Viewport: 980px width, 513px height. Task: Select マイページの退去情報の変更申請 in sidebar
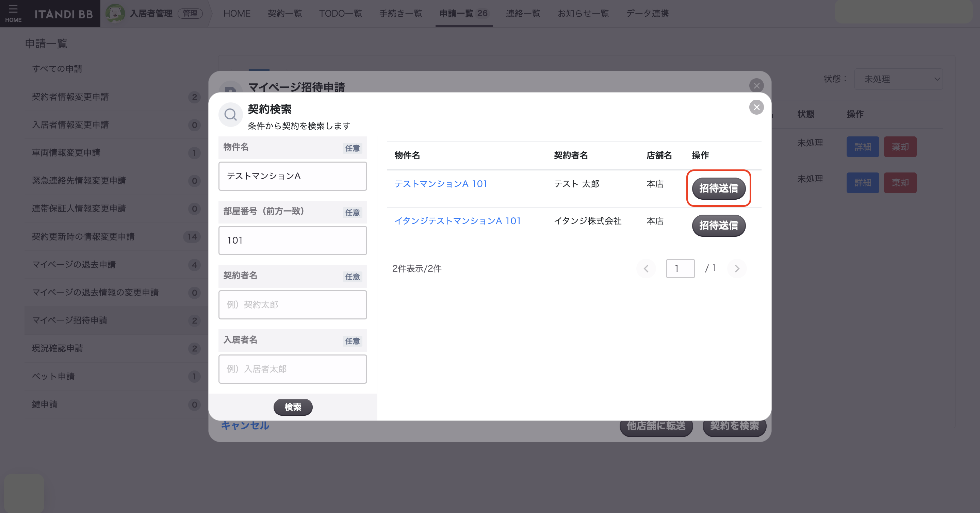coord(116,293)
